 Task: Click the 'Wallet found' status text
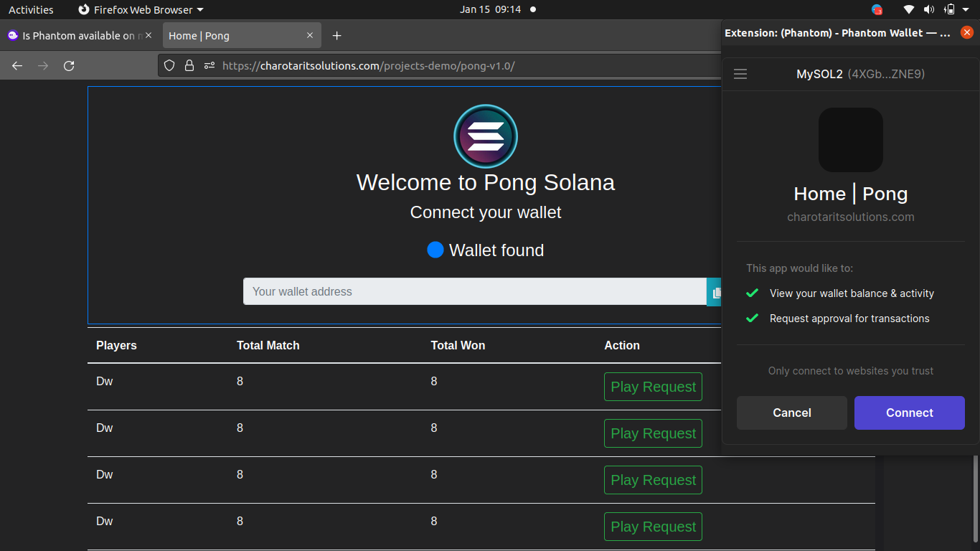496,250
